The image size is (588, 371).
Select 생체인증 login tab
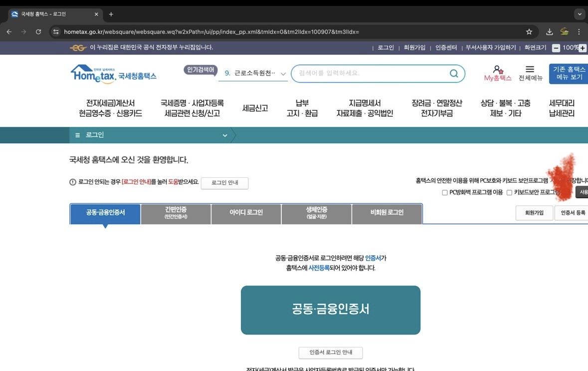(317, 214)
